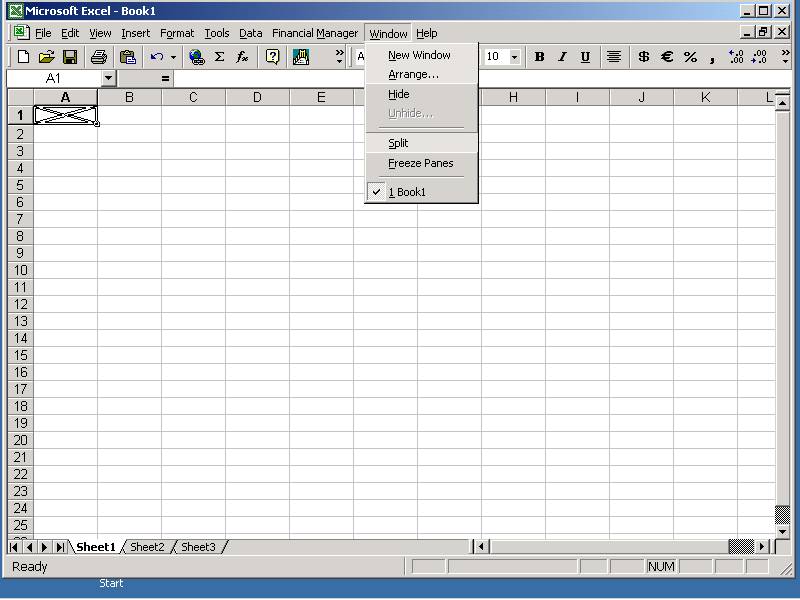Toggle Bold formatting
800x600 pixels.
click(539, 57)
